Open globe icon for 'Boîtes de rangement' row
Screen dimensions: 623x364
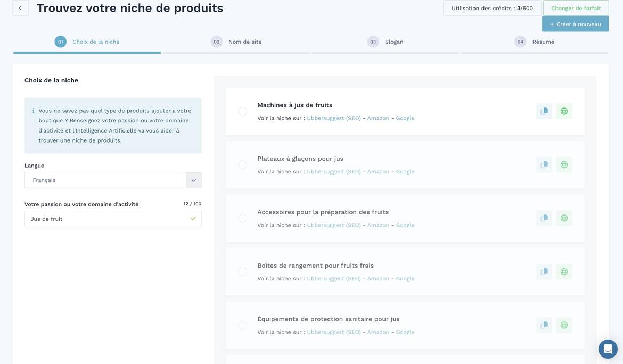[564, 271]
